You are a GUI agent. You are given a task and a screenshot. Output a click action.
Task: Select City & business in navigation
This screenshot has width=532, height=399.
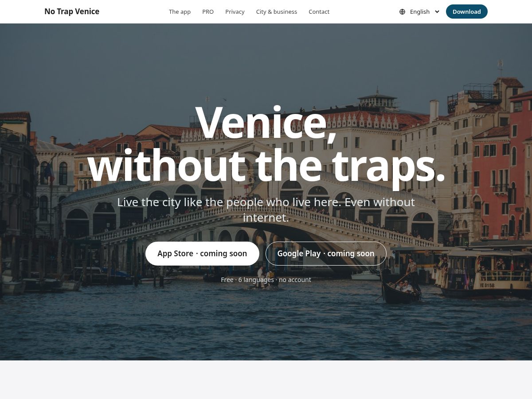click(x=277, y=12)
